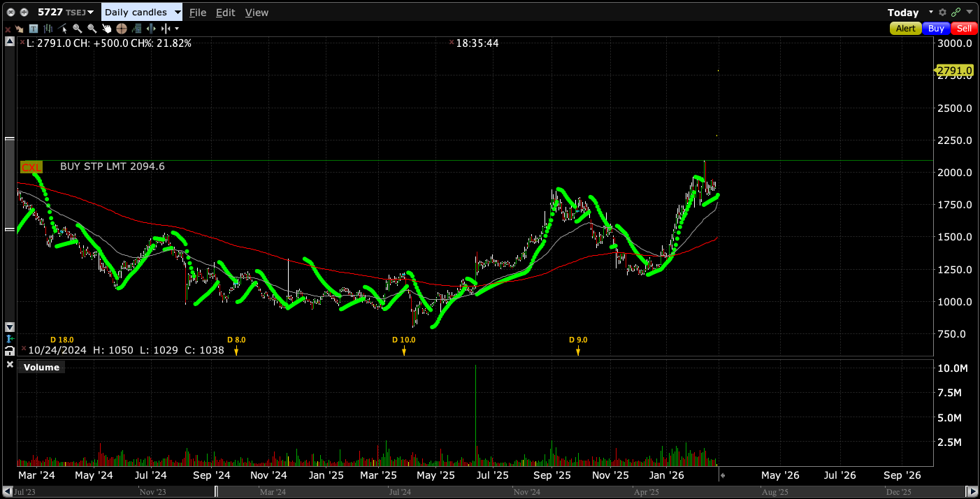Open the Daily candles dropdown

142,13
